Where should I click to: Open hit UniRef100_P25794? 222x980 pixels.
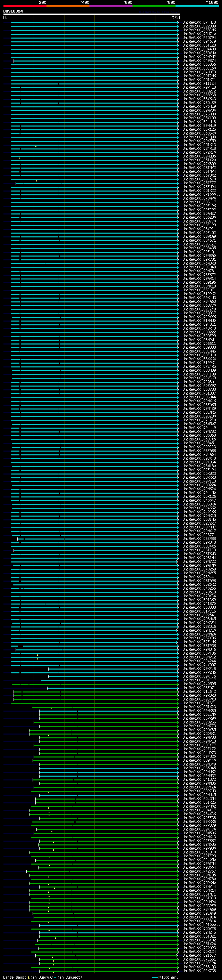tap(199, 38)
